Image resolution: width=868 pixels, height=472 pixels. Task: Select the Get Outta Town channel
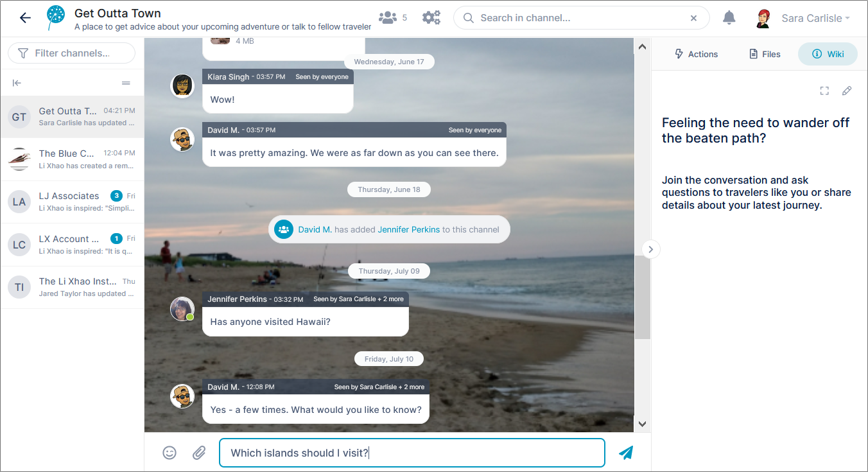(x=72, y=116)
